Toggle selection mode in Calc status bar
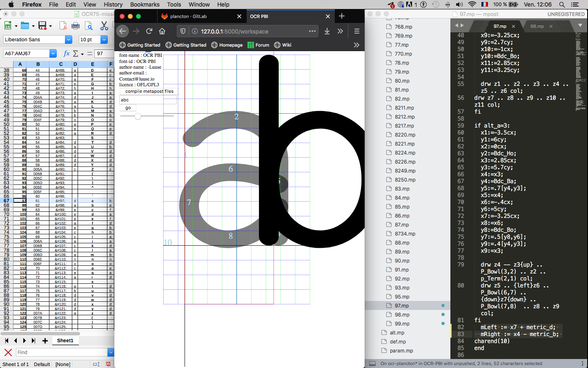The image size is (588, 368). (x=96, y=364)
